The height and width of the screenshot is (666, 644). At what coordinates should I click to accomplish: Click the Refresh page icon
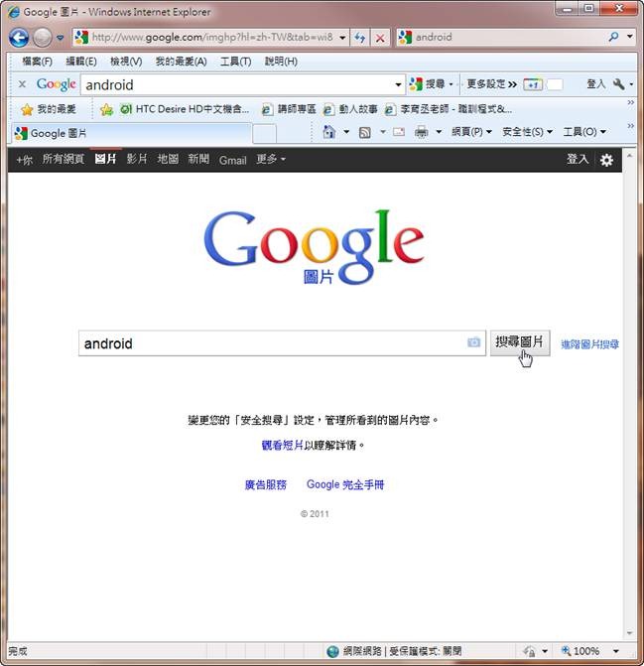coord(359,38)
